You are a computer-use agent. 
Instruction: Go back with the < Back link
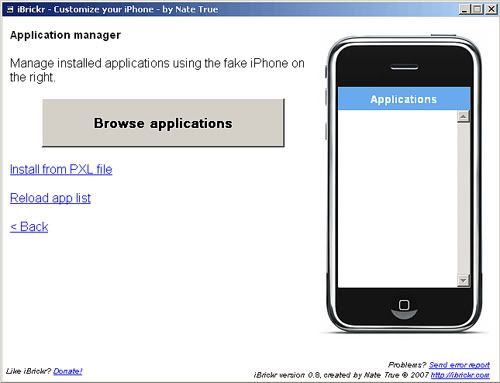pos(29,227)
